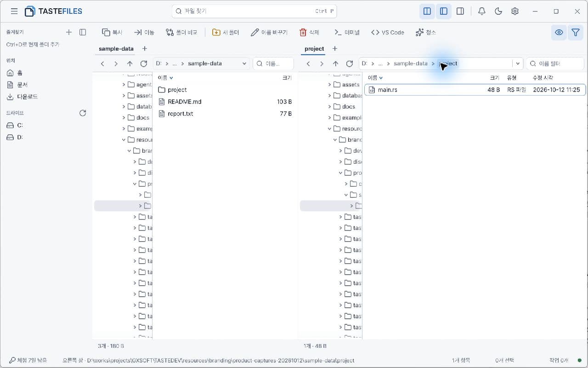Viewport: 588px width, 368px height.
Task: Click the 파일 찾기 file search box
Action: (254, 11)
